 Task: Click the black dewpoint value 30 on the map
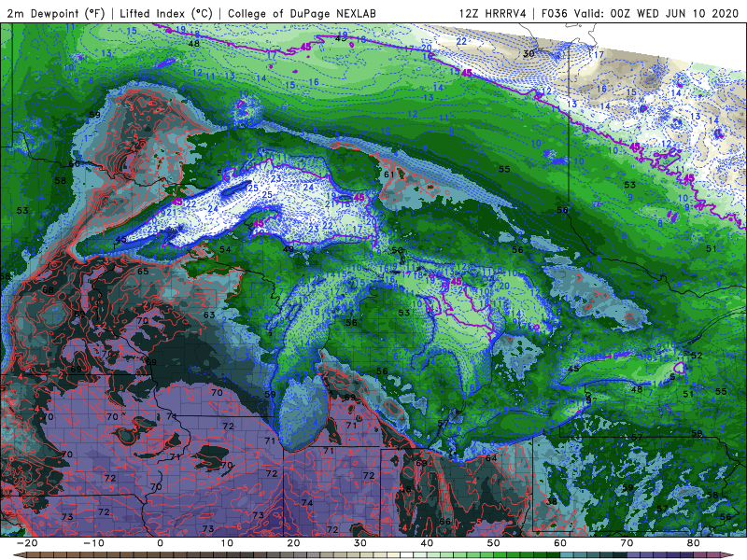tap(529, 54)
